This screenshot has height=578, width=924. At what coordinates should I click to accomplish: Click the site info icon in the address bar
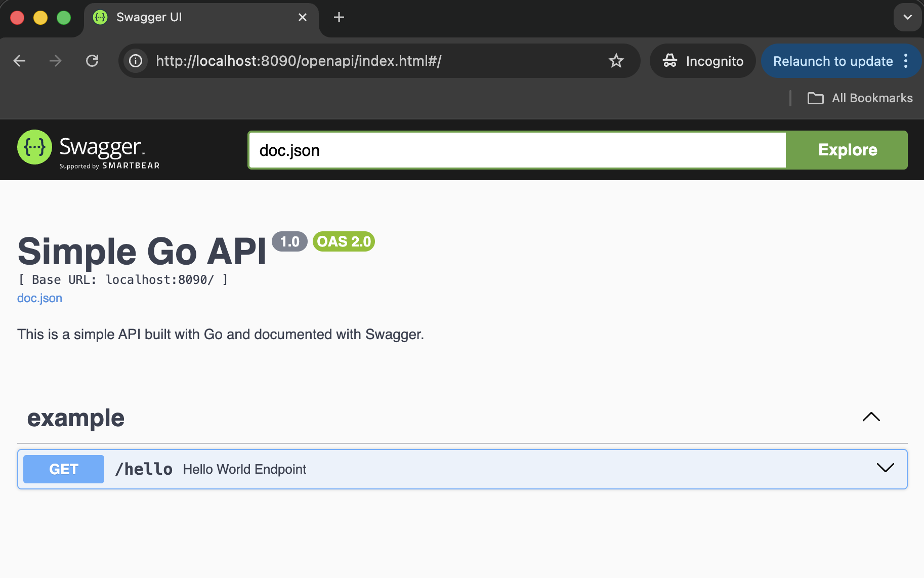point(135,61)
